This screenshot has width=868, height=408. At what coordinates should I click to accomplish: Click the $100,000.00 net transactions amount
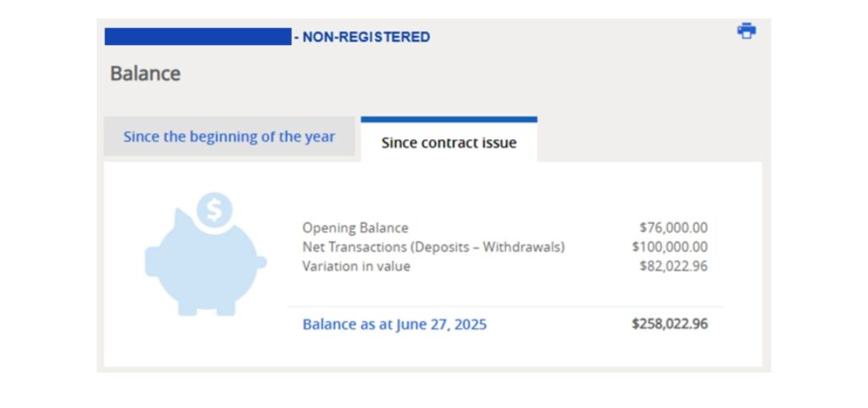point(670,247)
